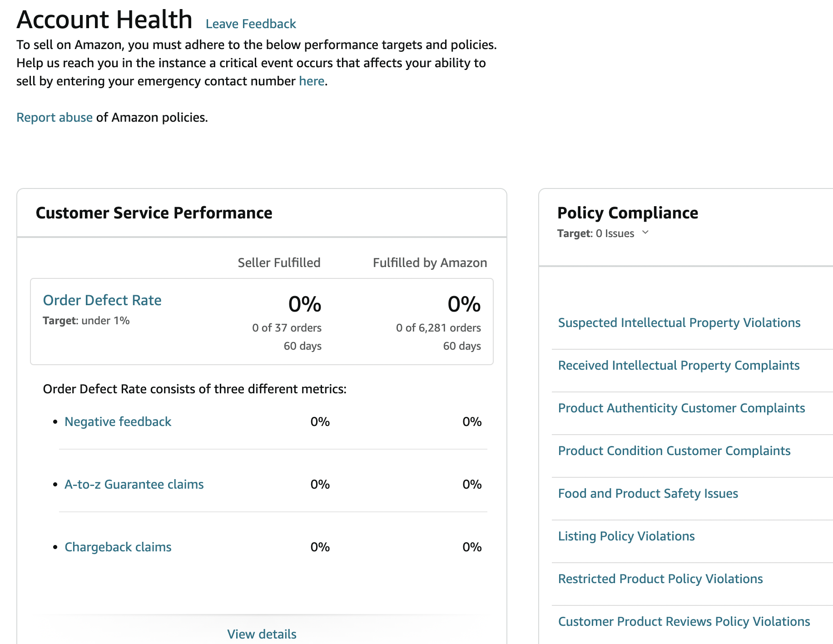
Task: Open Negative feedback metric details
Action: [x=118, y=421]
